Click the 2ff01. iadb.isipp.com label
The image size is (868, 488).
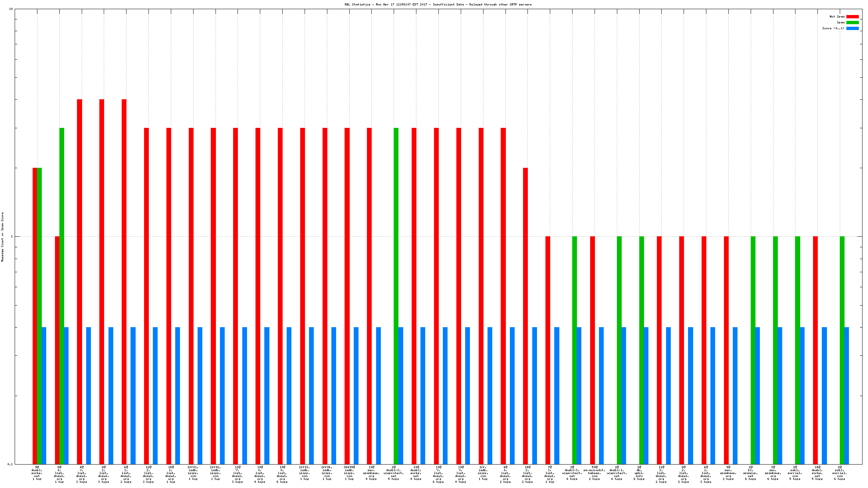coord(193,473)
